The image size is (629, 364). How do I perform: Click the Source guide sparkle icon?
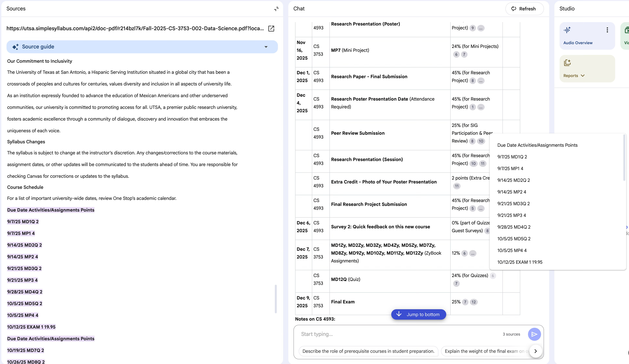pyautogui.click(x=15, y=47)
